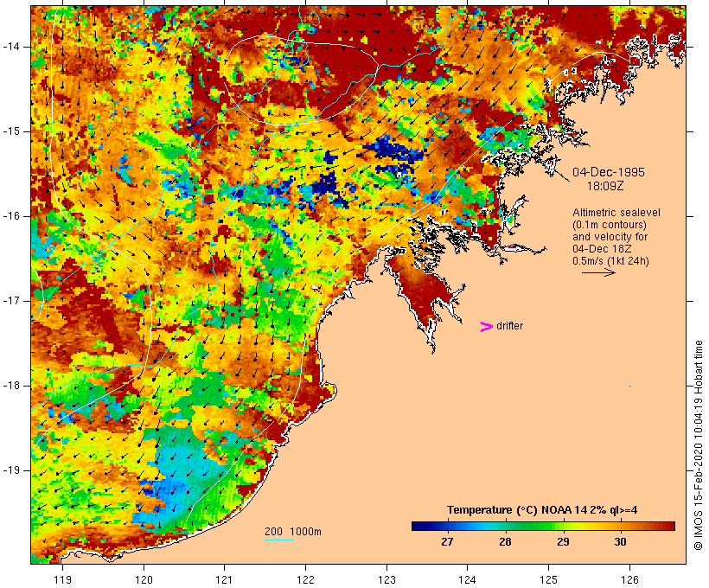Click the "and velocity for" caption line

(x=610, y=237)
